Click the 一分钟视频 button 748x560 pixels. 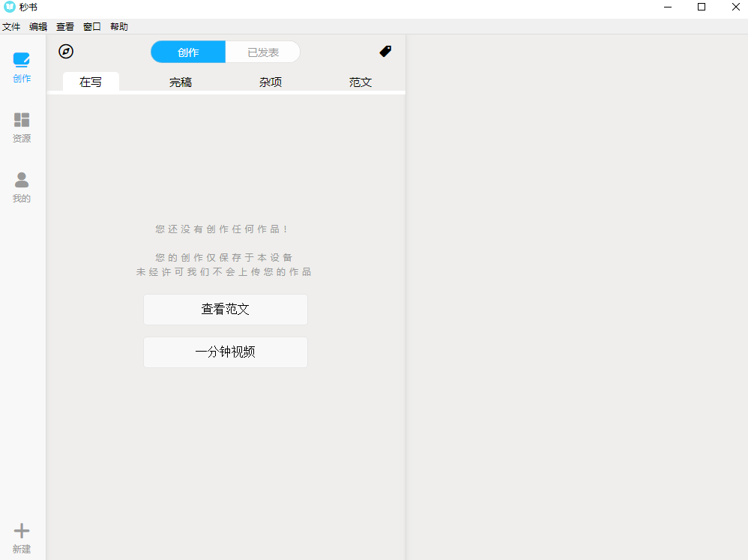225,352
